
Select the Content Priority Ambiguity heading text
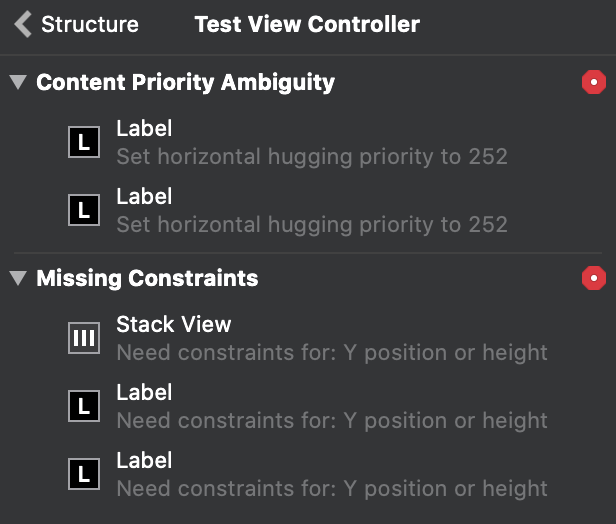click(x=185, y=82)
